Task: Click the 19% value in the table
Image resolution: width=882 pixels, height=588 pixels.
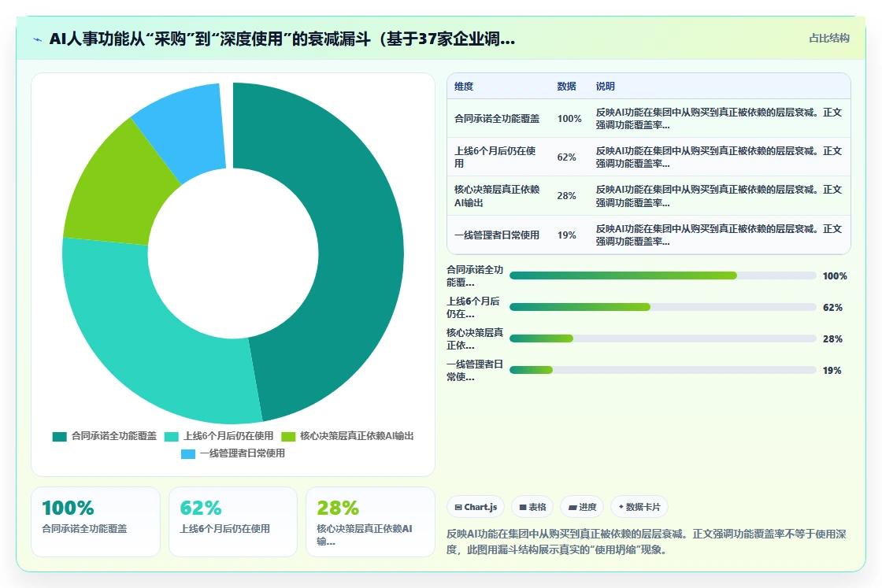Action: pos(566,235)
